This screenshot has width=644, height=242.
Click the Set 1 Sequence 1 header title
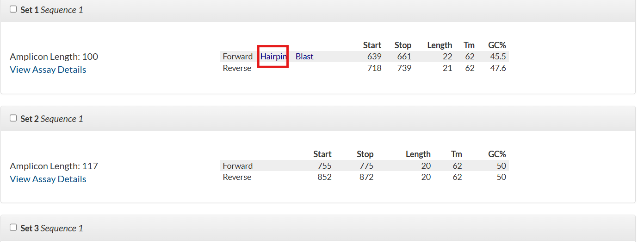coord(52,10)
